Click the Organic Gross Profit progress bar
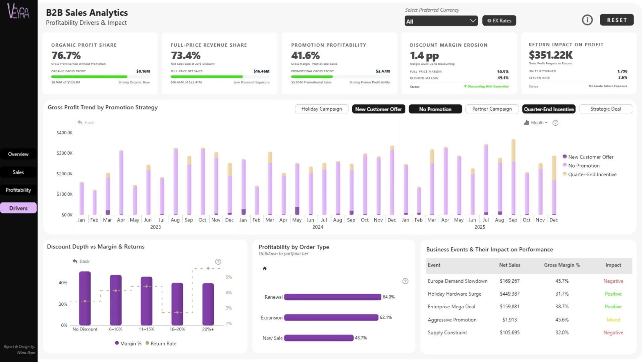644x362 pixels. click(101, 77)
